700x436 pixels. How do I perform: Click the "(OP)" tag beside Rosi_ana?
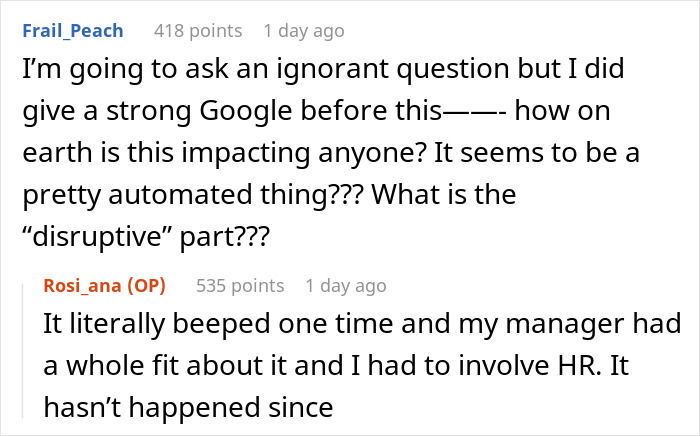pyautogui.click(x=145, y=286)
